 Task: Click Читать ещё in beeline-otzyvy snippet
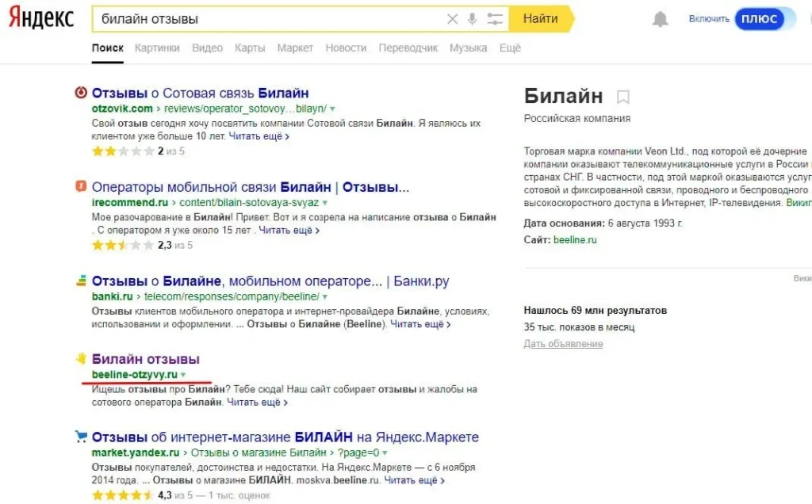point(258,402)
